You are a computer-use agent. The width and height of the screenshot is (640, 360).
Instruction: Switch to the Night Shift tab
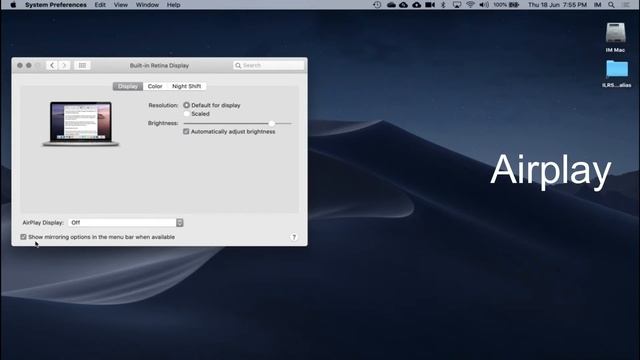tap(187, 86)
